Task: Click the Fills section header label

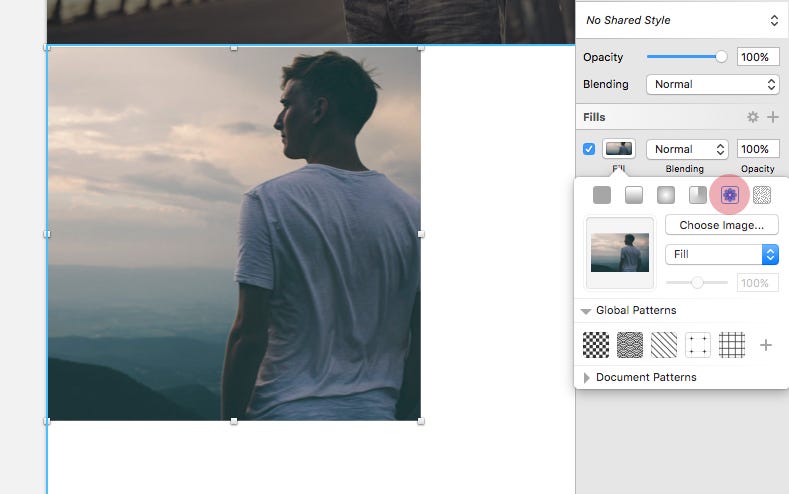Action: [594, 117]
